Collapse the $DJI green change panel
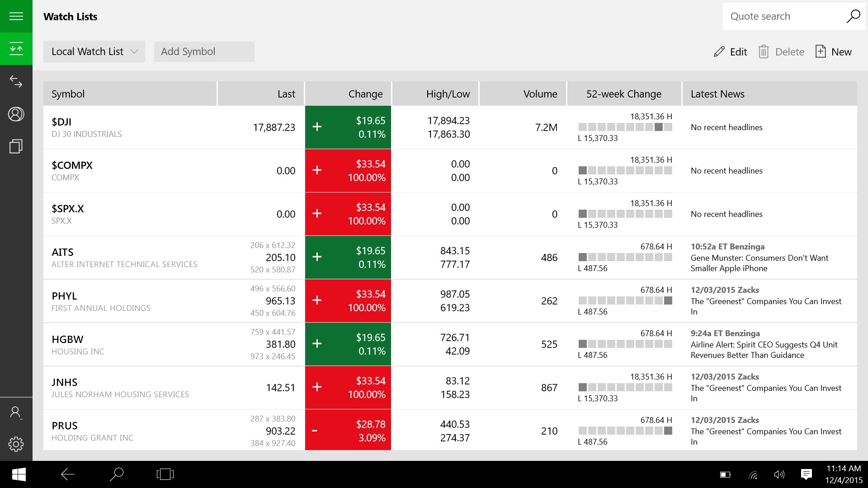The width and height of the screenshot is (868, 488). click(317, 127)
